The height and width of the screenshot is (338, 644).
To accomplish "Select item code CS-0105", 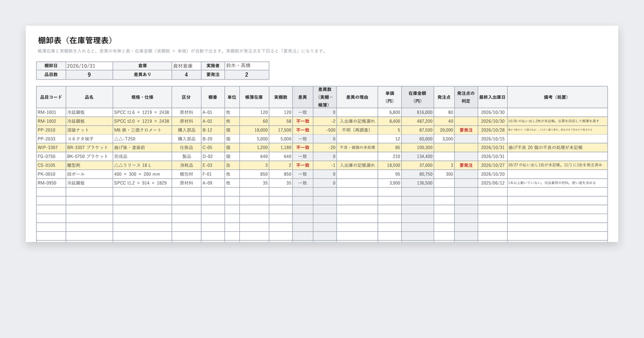I will point(51,165).
